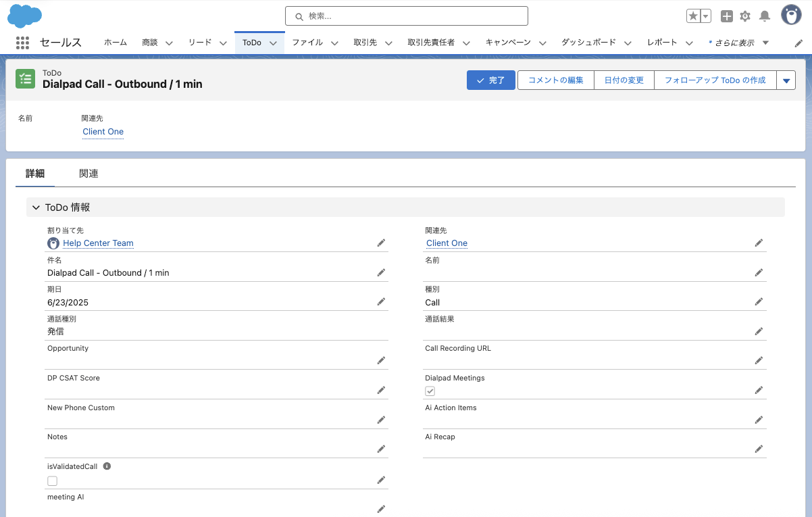
Task: Click the edit navigation pencil icon
Action: (798, 43)
